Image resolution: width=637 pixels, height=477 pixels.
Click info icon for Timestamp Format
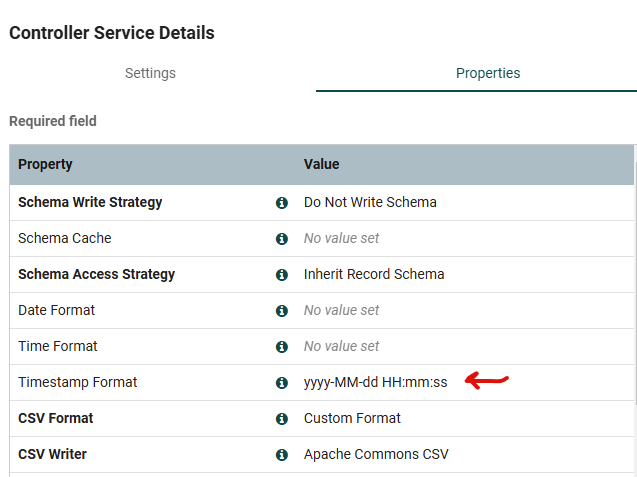pyautogui.click(x=282, y=383)
